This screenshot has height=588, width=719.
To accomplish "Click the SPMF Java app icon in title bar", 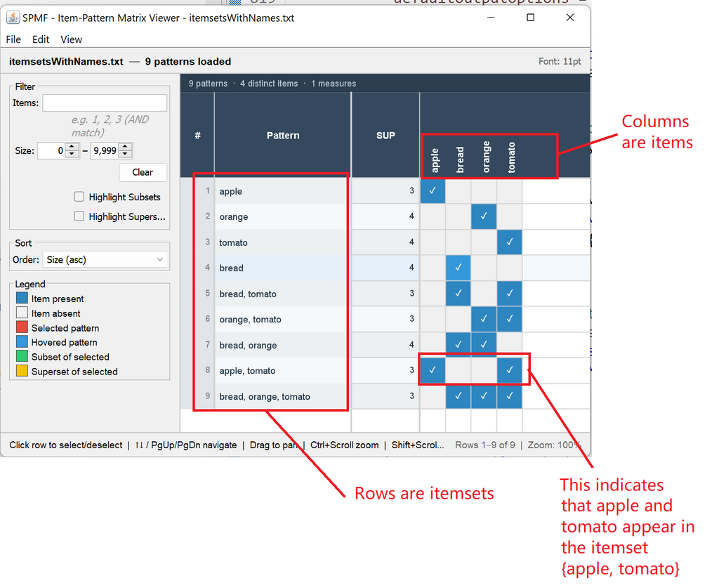I will click(13, 18).
